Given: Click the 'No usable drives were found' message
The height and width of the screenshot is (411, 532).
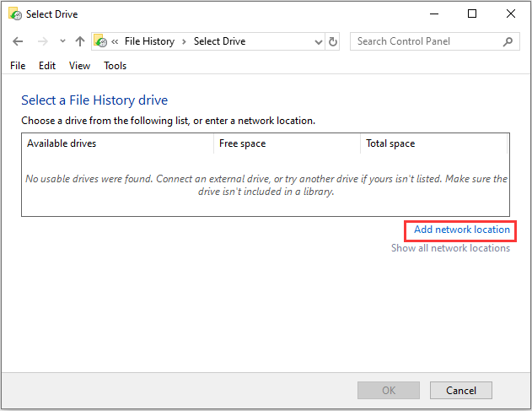Looking at the screenshot, I should pyautogui.click(x=266, y=185).
